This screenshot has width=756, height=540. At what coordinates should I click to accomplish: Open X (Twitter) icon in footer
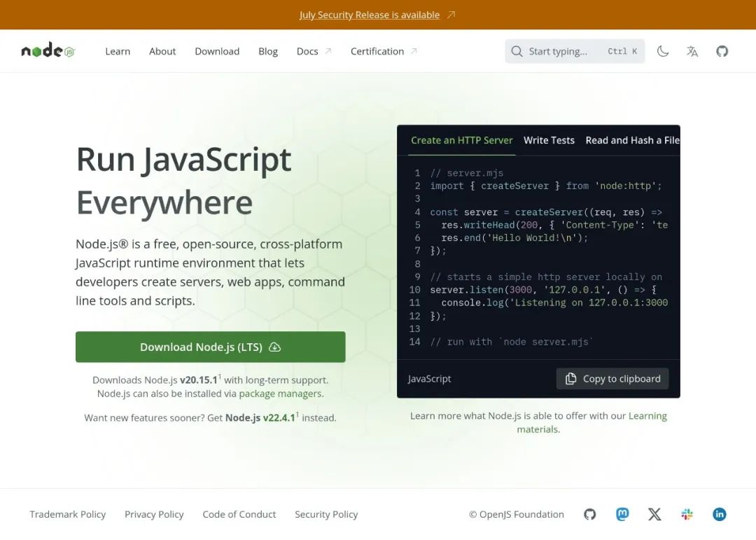click(x=654, y=514)
